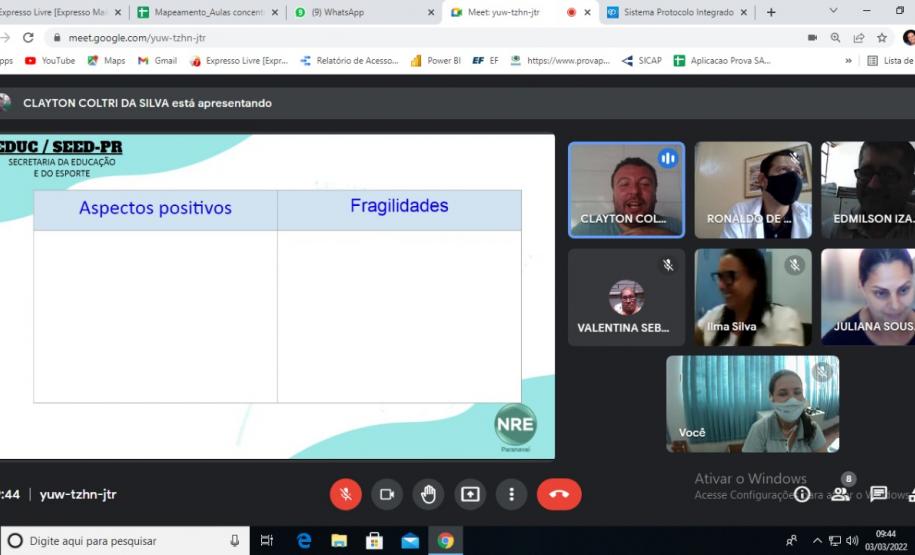
Task: Bookmark this page with the star icon
Action: click(882, 38)
